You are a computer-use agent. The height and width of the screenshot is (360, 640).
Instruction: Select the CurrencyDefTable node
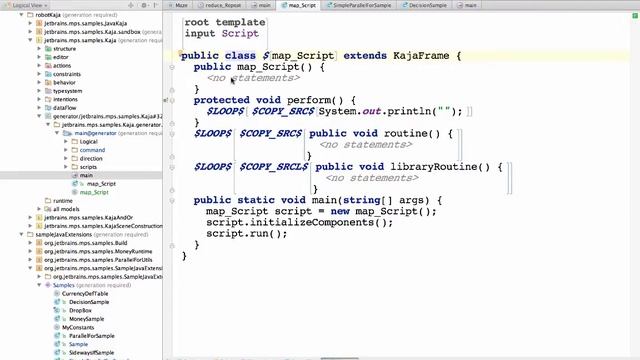(85, 293)
